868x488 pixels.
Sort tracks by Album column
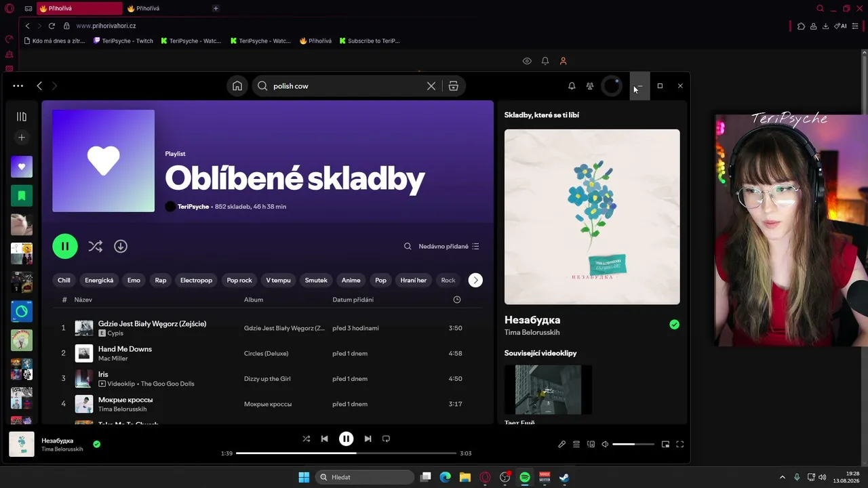tap(254, 300)
